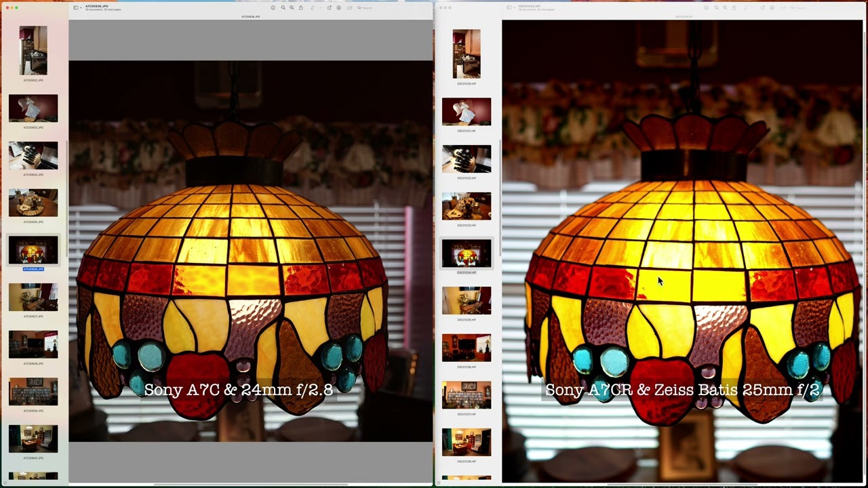The image size is (868, 488).
Task: Click the Sony A7CR lamp image in right window
Action: tap(683, 251)
